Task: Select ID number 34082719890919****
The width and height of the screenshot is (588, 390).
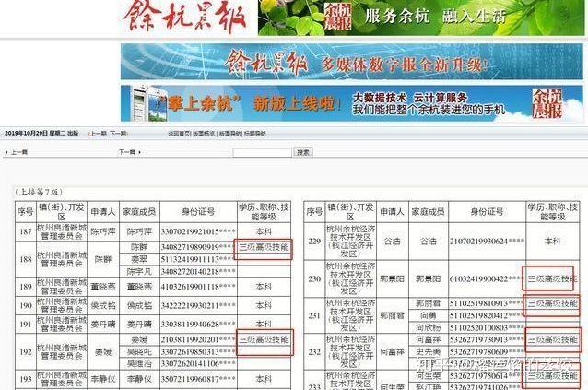Action: pos(198,247)
